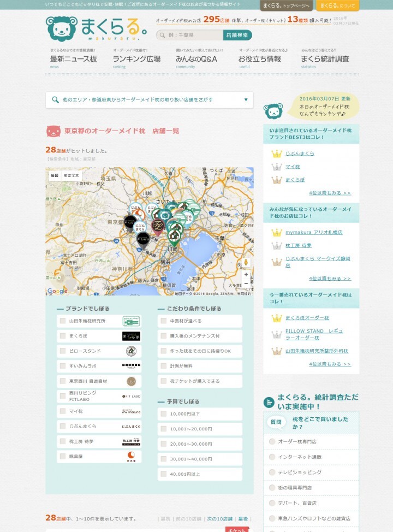Click the pink pig icon beside 東京都 heading
This screenshot has width=393, height=532.
(53, 131)
